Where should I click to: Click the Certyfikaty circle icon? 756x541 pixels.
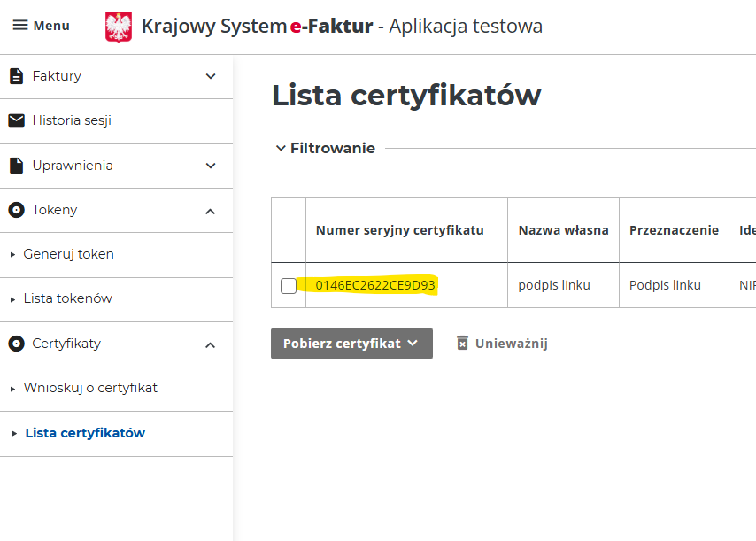(16, 344)
